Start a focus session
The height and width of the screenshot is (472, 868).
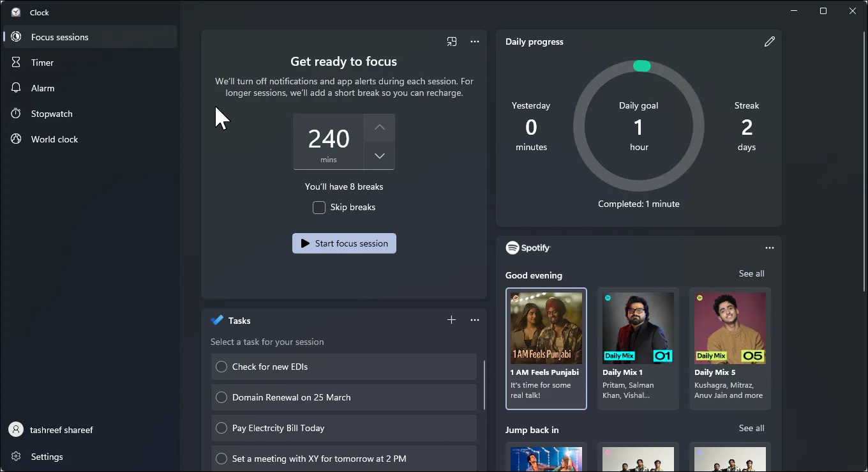344,243
